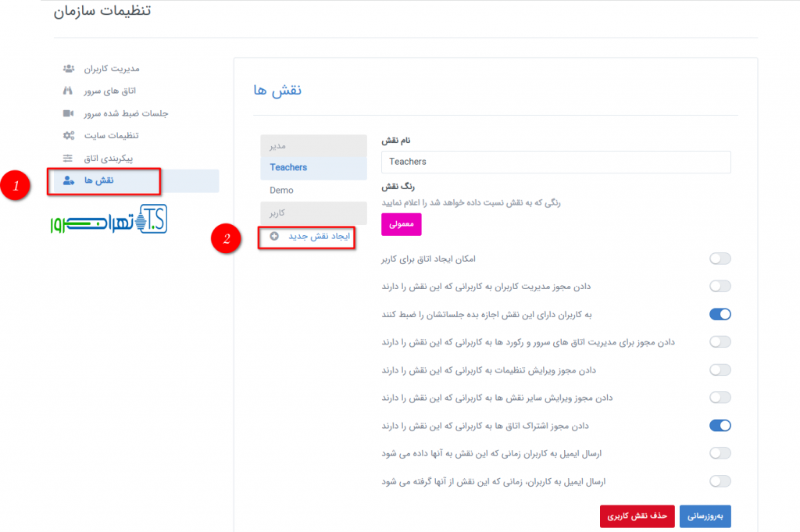The image size is (800, 532).
Task: Click the video camera icon for recorded sessions
Action: pyautogui.click(x=69, y=114)
